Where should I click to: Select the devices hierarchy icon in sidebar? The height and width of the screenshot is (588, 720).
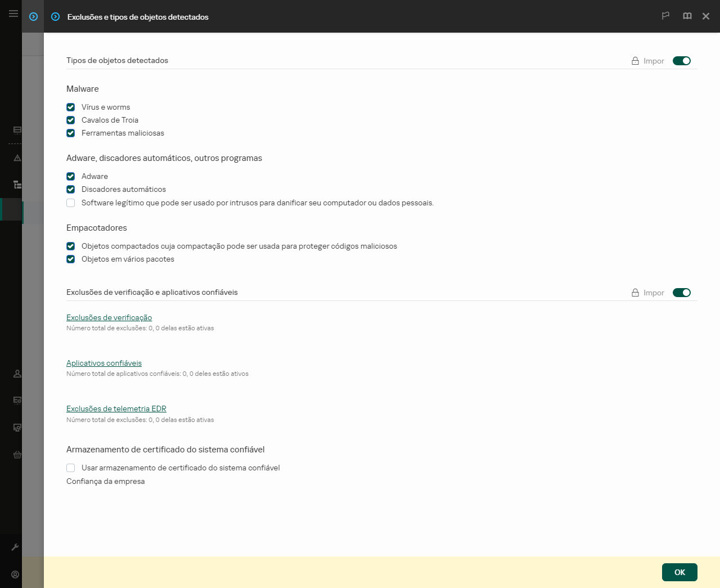coord(16,184)
